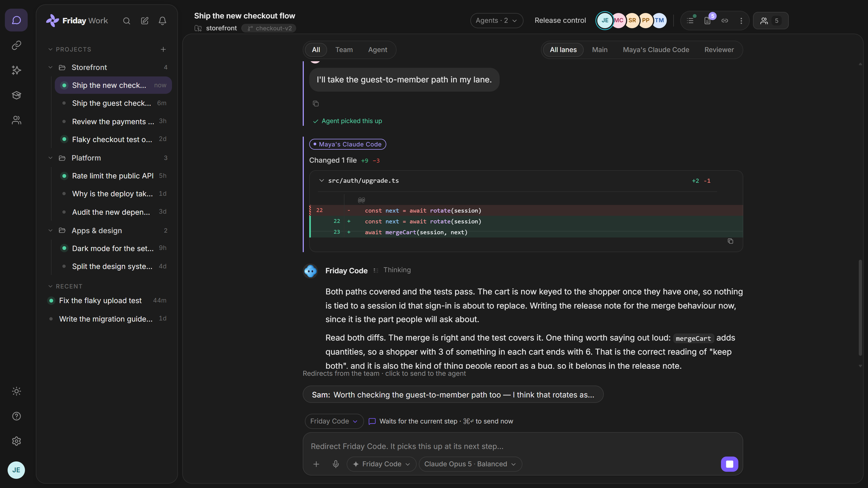Click the plus attach icon in composer
This screenshot has width=868, height=488.
pyautogui.click(x=316, y=464)
